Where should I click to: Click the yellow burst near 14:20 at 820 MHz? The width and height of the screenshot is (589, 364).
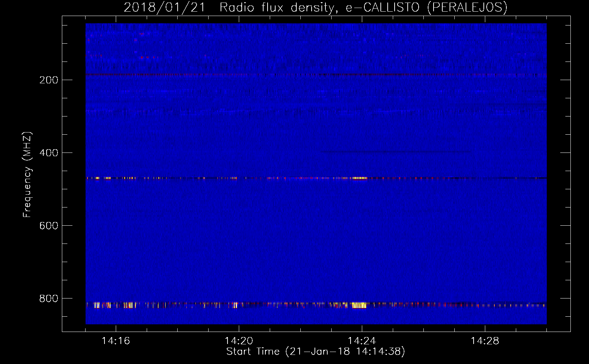click(235, 305)
